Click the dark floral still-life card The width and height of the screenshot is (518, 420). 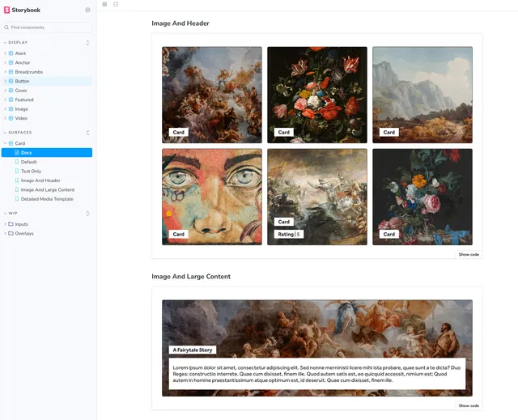tap(422, 197)
